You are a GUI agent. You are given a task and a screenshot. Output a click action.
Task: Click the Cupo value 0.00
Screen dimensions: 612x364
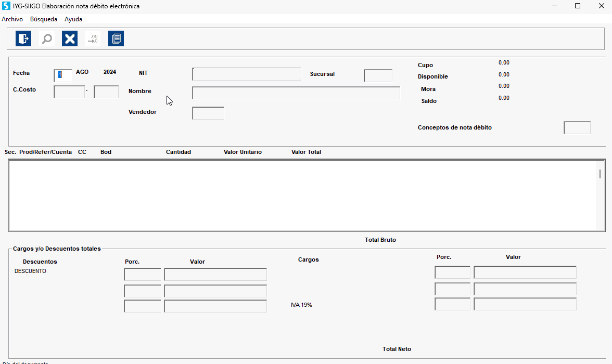(504, 63)
